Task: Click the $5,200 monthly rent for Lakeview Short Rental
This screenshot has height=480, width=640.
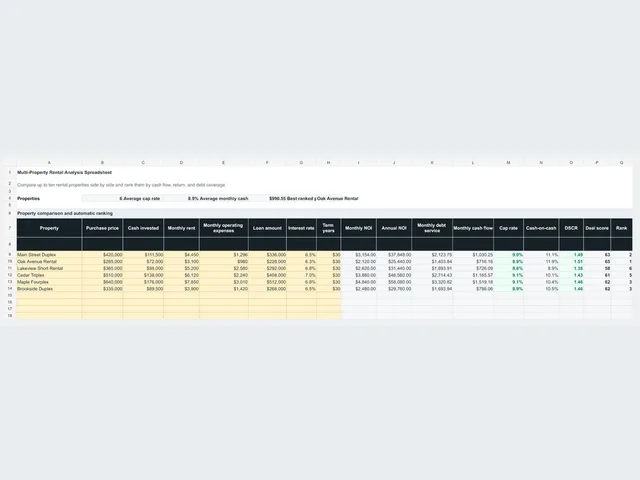Action: coord(182,269)
